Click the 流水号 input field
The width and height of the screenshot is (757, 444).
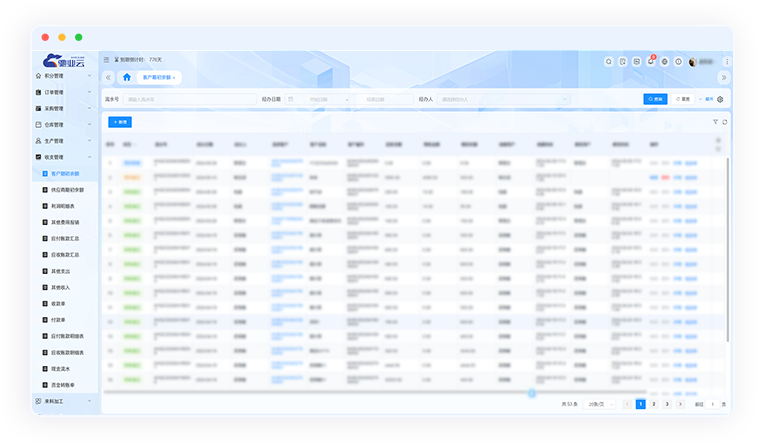[x=190, y=100]
